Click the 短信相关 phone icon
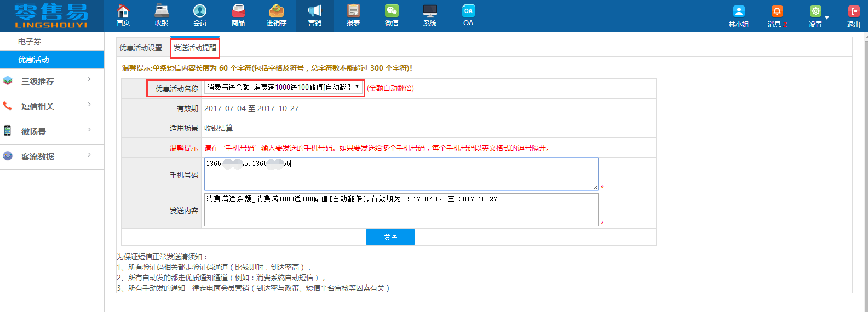The width and height of the screenshot is (868, 312). [x=8, y=106]
